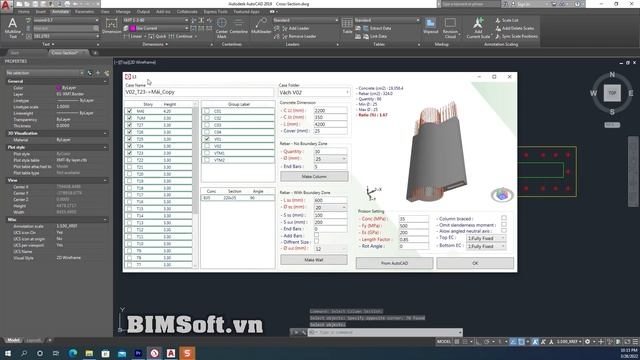Enable the Diffrent Size checkbox
Viewport: 640px width, 360px height.
click(x=316, y=242)
